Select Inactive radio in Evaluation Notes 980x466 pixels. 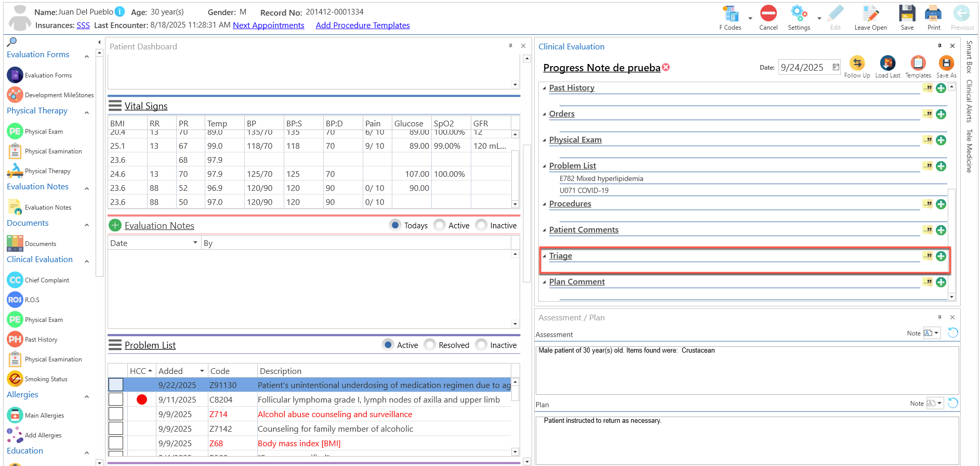pos(481,225)
